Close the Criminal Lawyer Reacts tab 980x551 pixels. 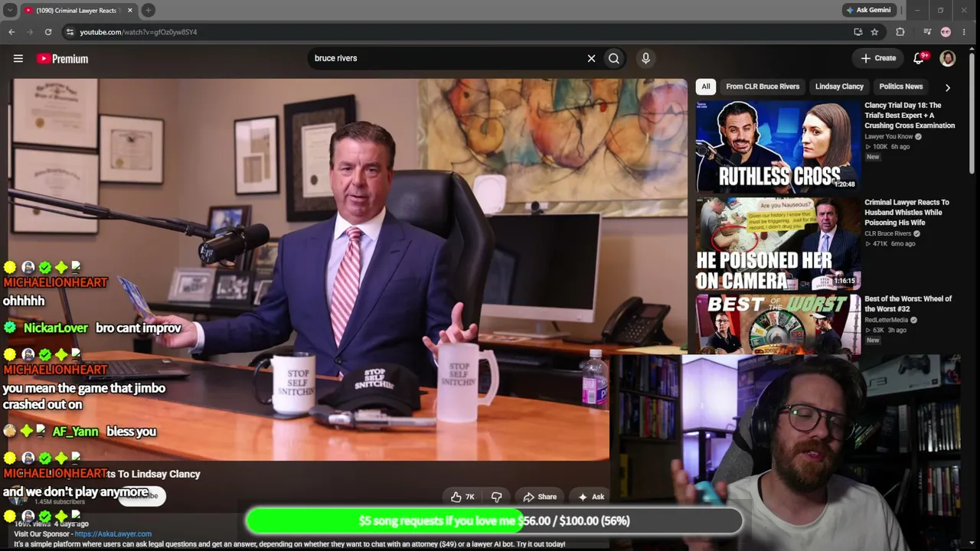coord(129,10)
